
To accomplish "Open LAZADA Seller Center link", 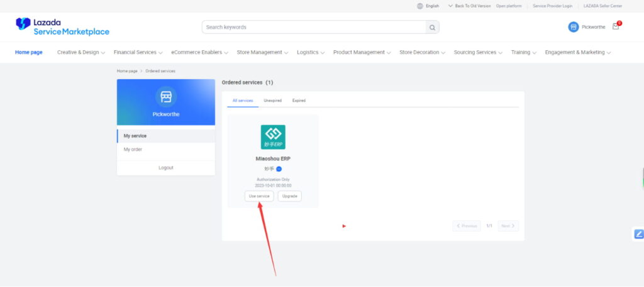I will [602, 6].
